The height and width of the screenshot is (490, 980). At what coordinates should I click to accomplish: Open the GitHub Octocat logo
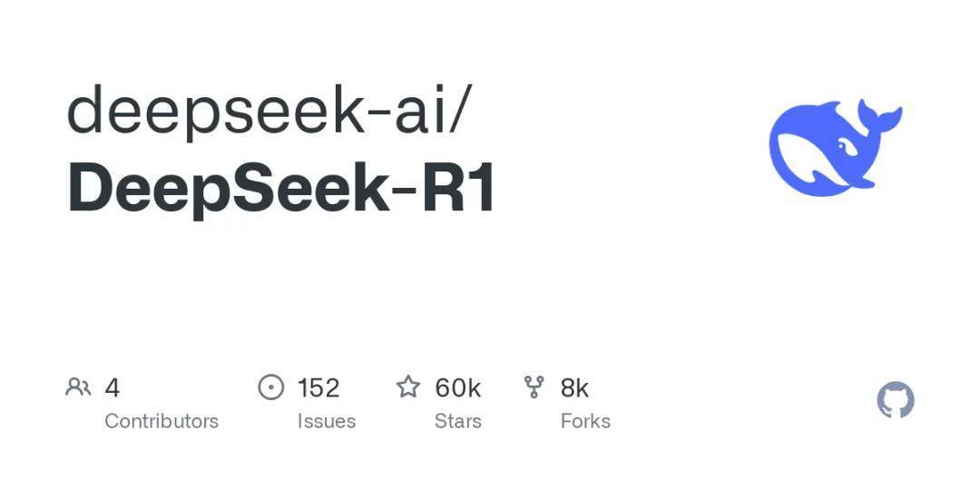pyautogui.click(x=896, y=400)
